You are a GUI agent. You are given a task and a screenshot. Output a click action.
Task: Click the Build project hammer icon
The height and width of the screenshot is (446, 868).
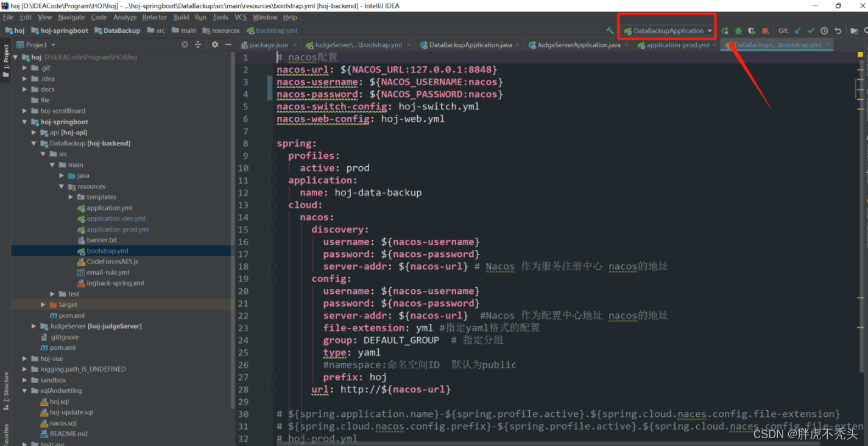click(610, 30)
